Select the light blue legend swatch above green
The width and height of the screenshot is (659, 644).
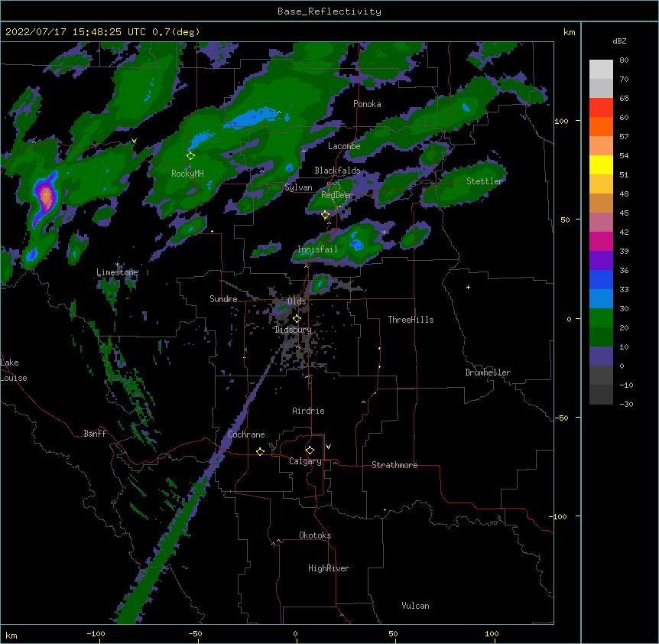[x=601, y=299]
